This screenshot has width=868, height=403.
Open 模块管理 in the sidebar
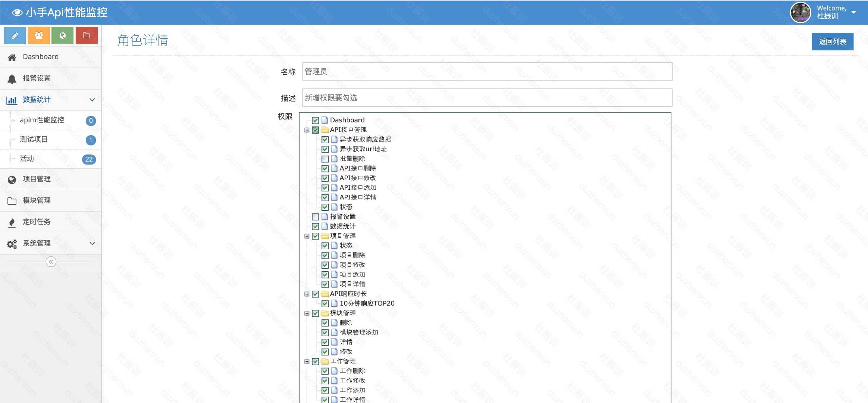[37, 201]
